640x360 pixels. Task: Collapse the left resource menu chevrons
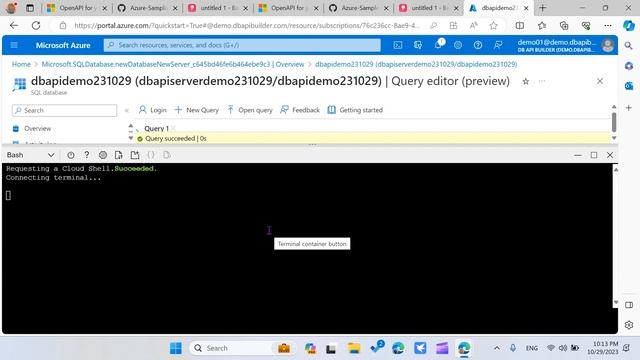(x=127, y=110)
